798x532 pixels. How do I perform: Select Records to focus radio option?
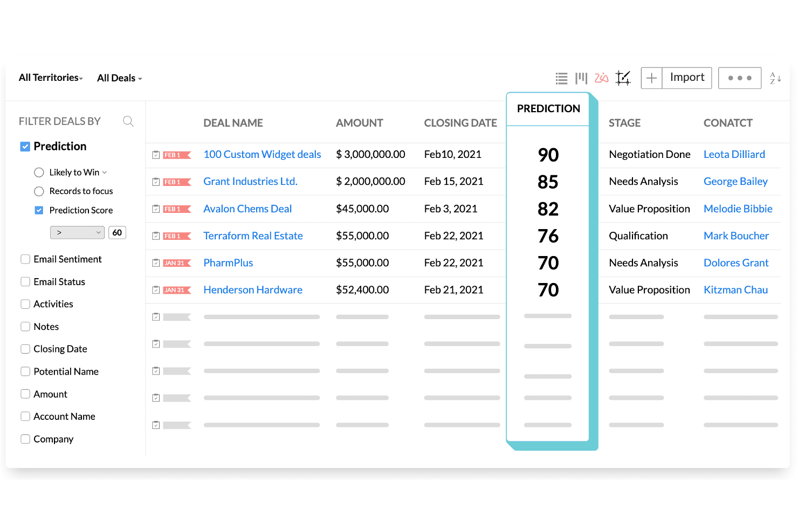pos(39,191)
